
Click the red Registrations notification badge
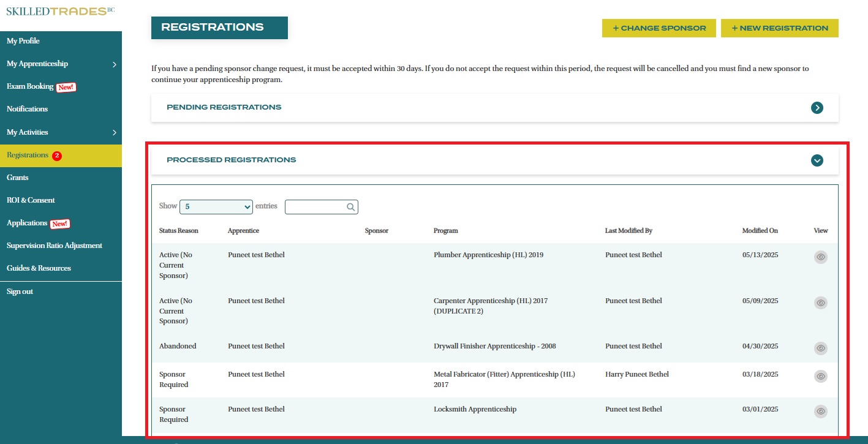57,156
